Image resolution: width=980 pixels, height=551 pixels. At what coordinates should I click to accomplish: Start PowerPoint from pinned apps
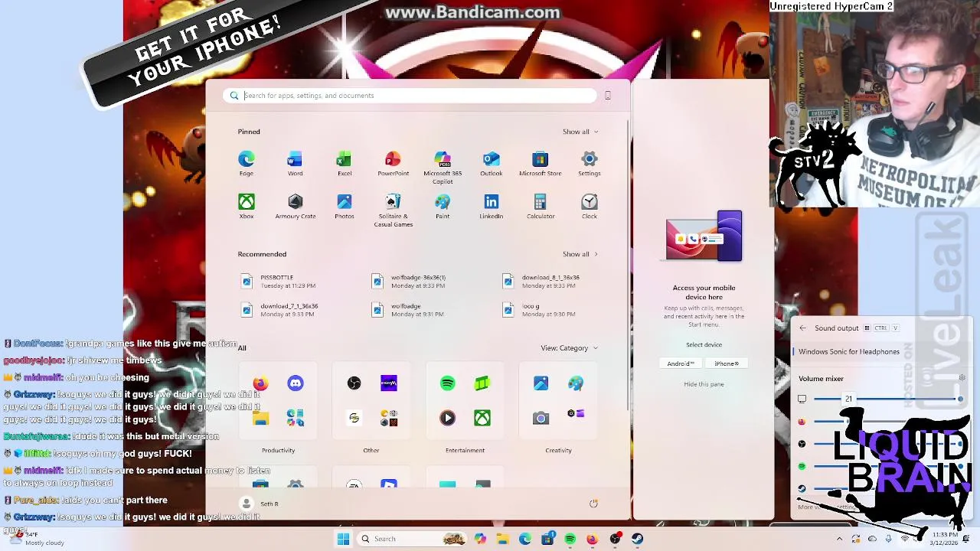coord(393,163)
